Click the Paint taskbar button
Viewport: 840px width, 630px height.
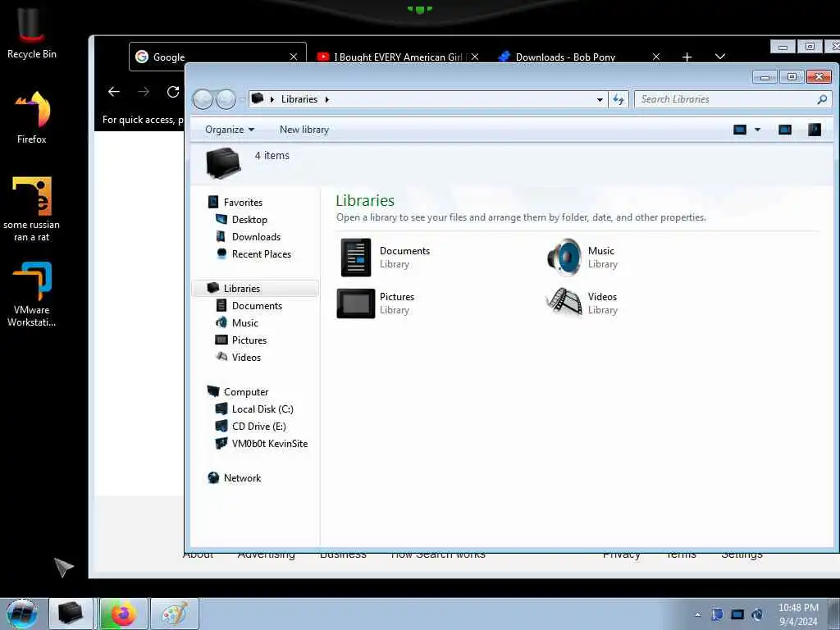(x=175, y=614)
